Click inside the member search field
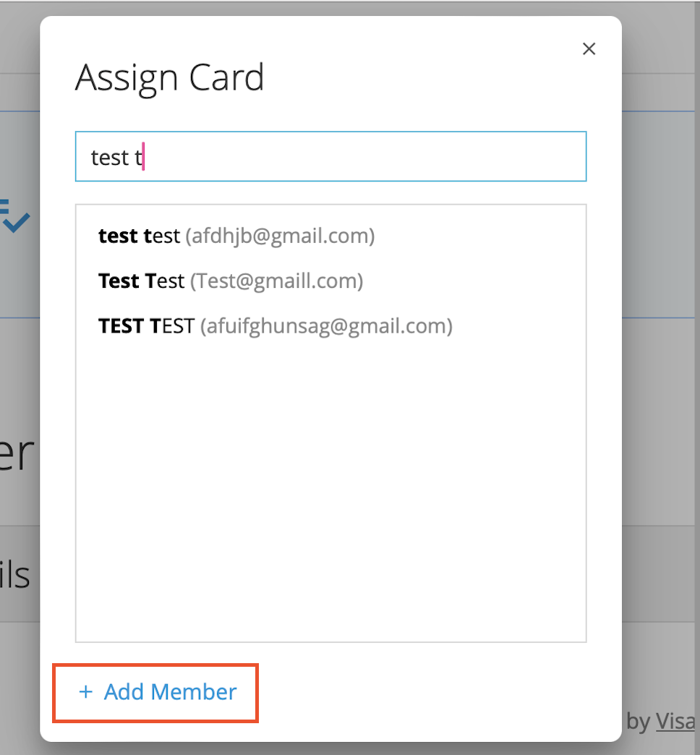The image size is (700, 755). click(330, 156)
